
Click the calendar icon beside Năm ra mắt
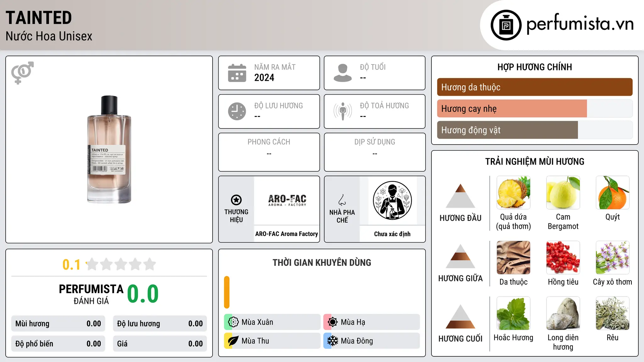click(237, 73)
